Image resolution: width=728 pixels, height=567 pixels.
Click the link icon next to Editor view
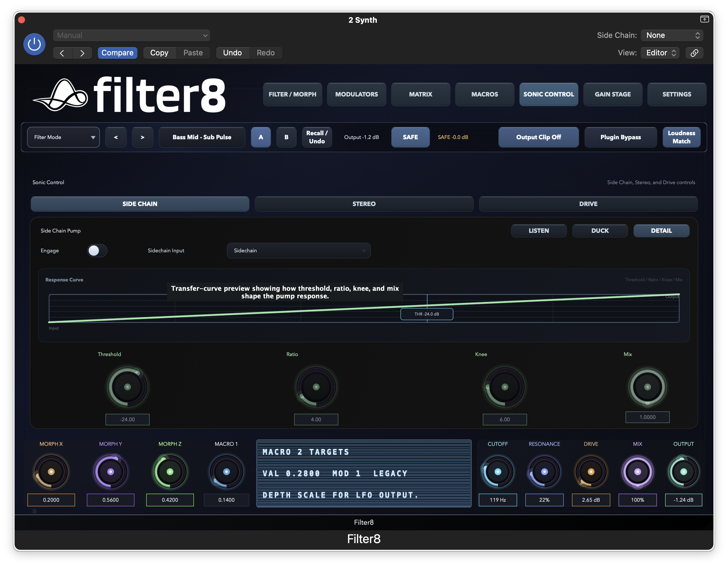tap(694, 53)
